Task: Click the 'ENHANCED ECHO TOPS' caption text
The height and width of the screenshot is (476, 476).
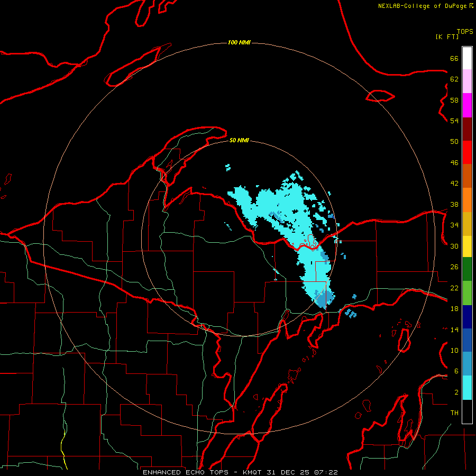Action: click(x=185, y=472)
